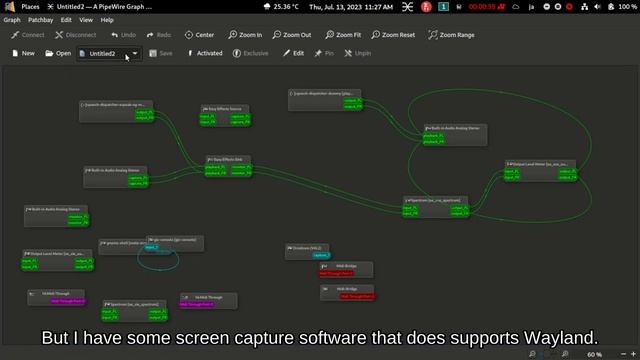This screenshot has height=360, width=640.
Task: Click the weather indicator showing 25.36 °C
Action: [282, 7]
